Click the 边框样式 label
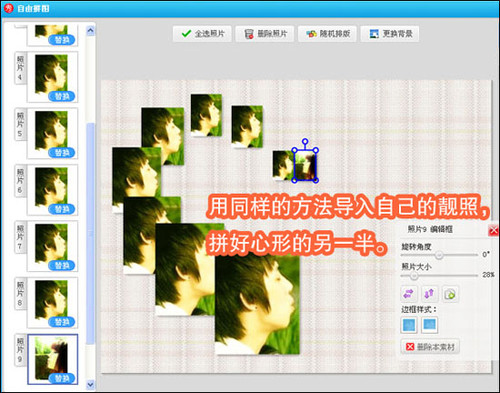The width and height of the screenshot is (500, 393). (419, 310)
